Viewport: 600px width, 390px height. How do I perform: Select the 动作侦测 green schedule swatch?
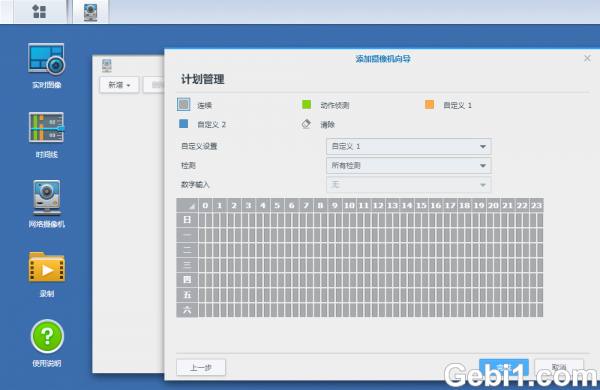click(x=307, y=104)
